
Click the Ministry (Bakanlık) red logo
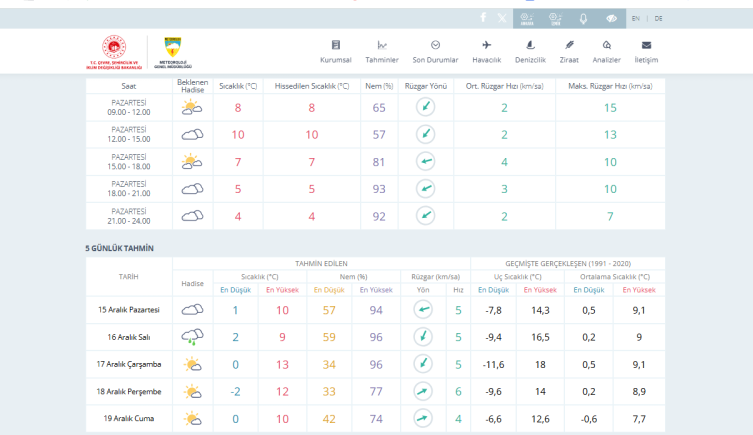point(115,52)
